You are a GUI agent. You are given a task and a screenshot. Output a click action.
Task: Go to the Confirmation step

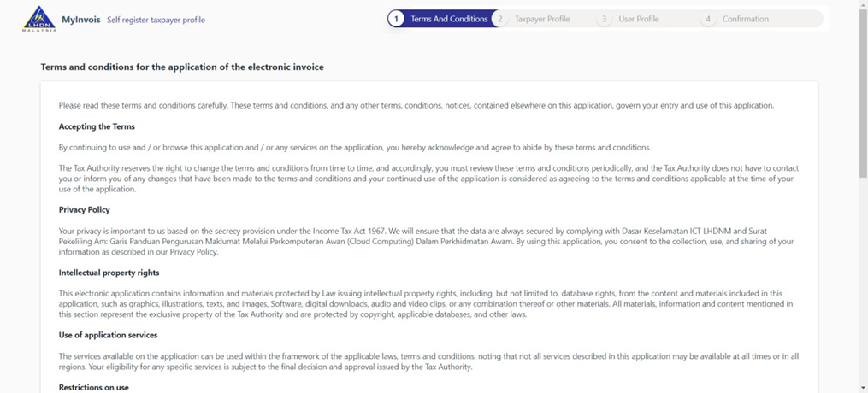pos(745,19)
